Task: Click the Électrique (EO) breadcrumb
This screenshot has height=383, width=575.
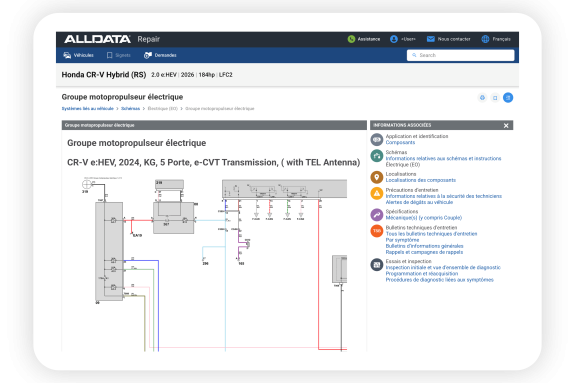Action: [x=163, y=109]
